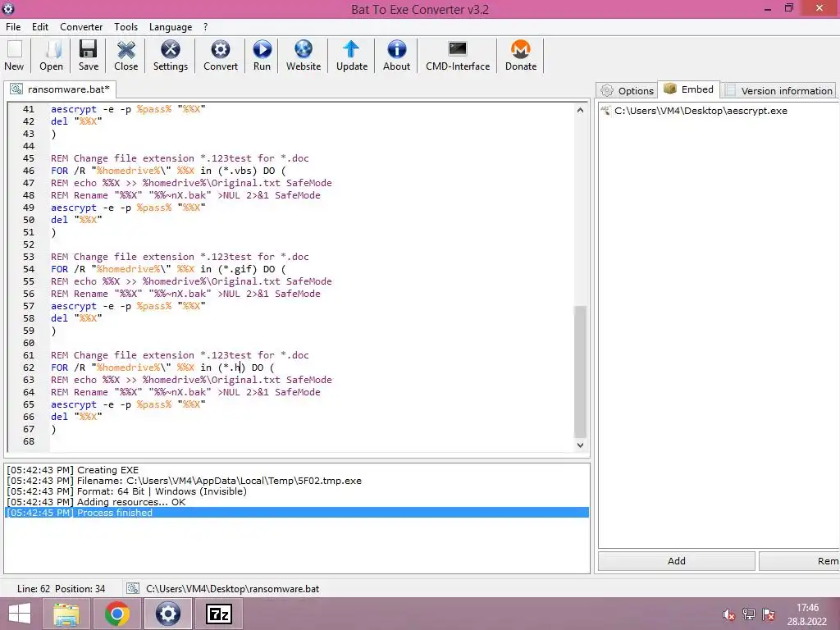This screenshot has width=840, height=630.
Task: Click the network tray icon
Action: 749,614
